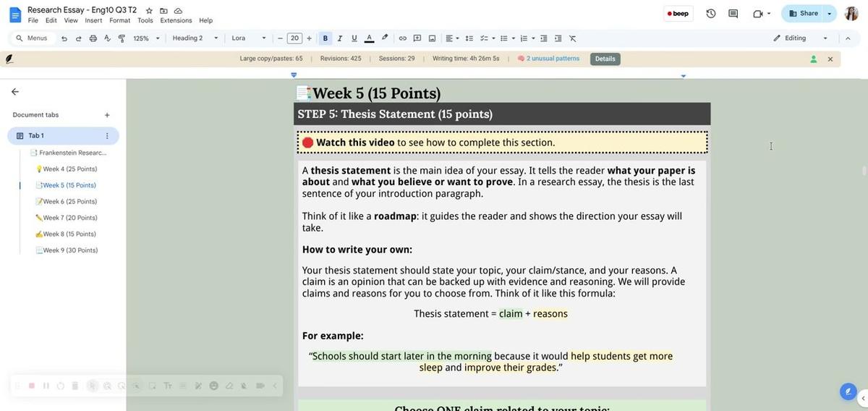Open the comment history panel
Viewport: 868px width, 411px height.
coord(733,14)
